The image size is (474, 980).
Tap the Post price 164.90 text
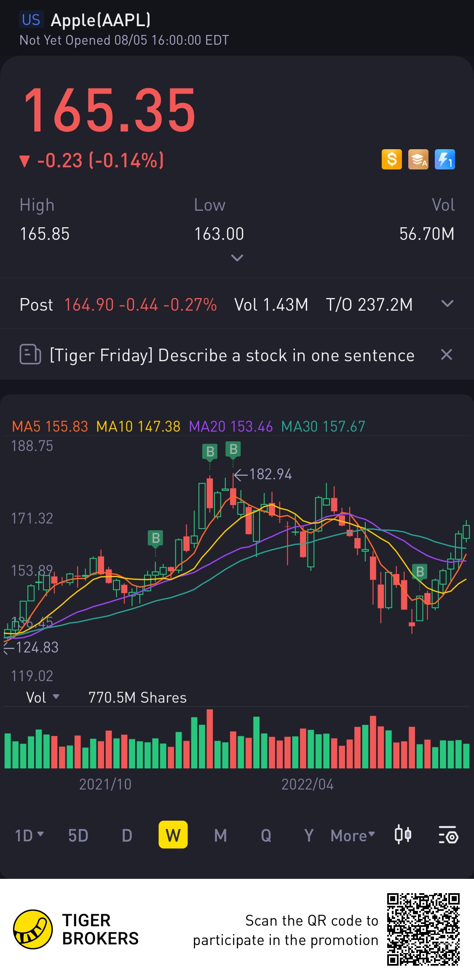pos(89,305)
